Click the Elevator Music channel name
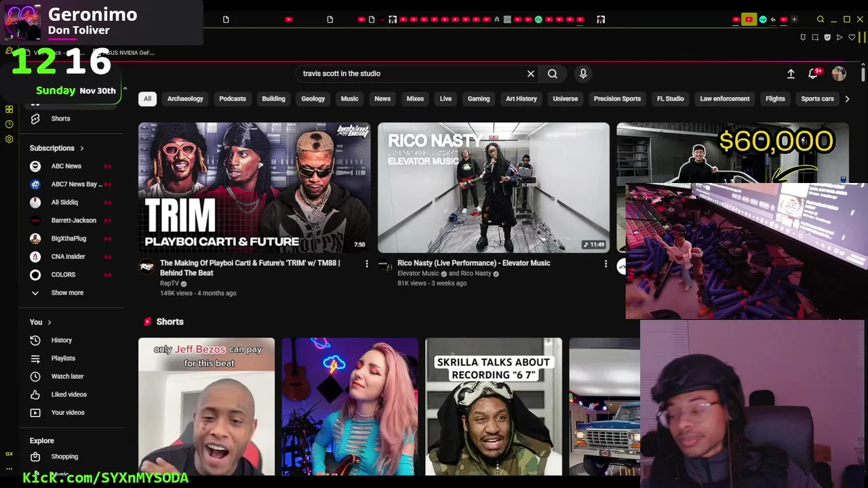868x488 pixels. point(418,274)
